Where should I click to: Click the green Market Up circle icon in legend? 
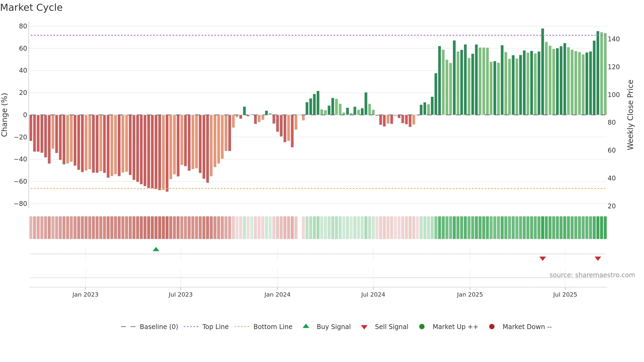(x=422, y=327)
